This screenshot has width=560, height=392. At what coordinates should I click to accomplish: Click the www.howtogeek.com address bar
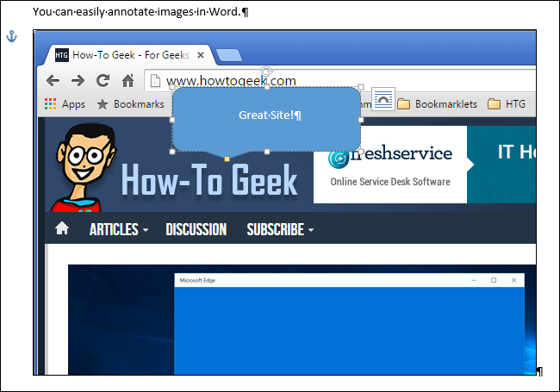click(340, 81)
